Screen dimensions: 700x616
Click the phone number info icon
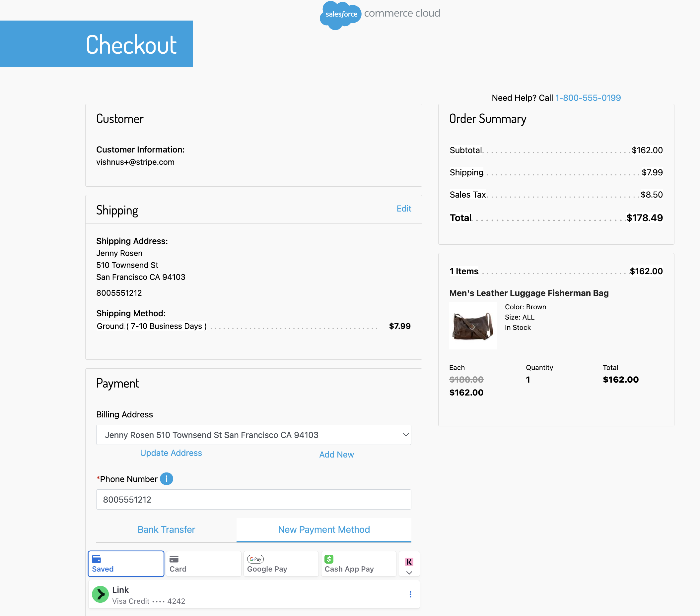coord(167,479)
